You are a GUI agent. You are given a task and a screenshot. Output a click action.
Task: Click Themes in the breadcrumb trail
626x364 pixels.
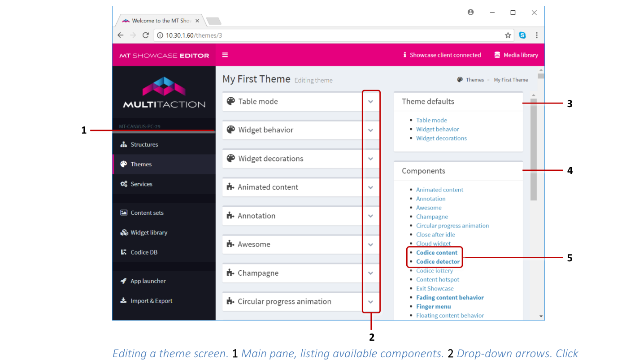point(475,79)
